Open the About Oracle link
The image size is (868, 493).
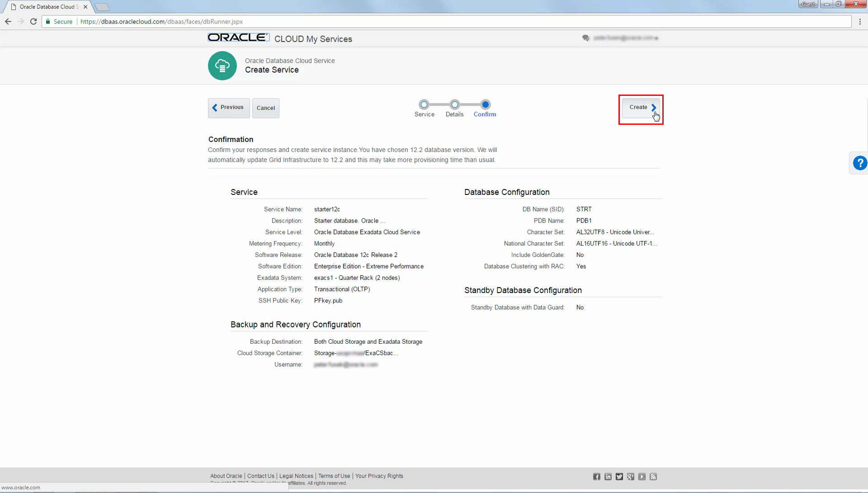coord(226,476)
